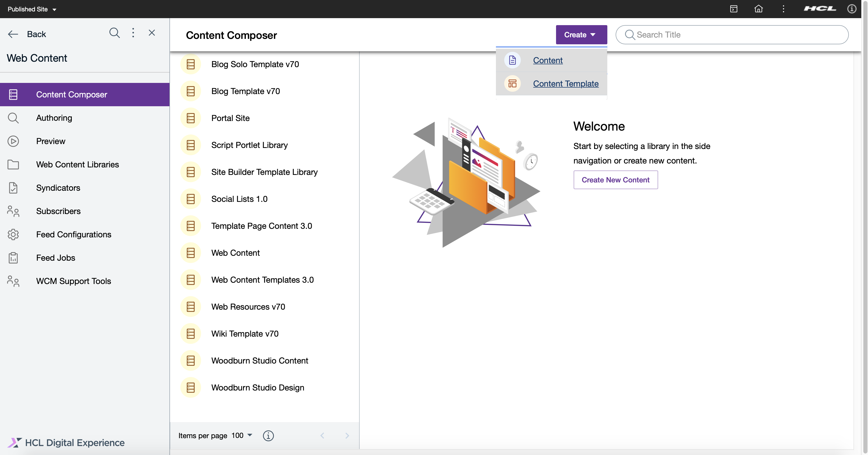This screenshot has height=455, width=868.
Task: Click the HCL Digital Experience footer logo
Action: tap(66, 443)
